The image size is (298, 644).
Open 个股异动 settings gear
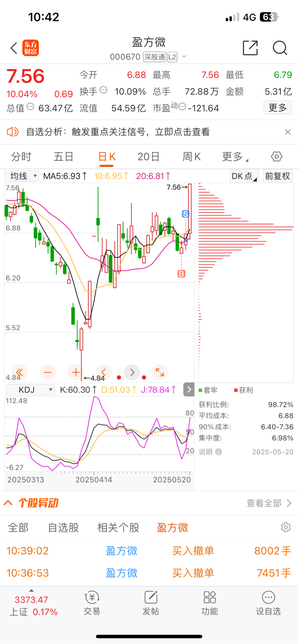coord(286,527)
